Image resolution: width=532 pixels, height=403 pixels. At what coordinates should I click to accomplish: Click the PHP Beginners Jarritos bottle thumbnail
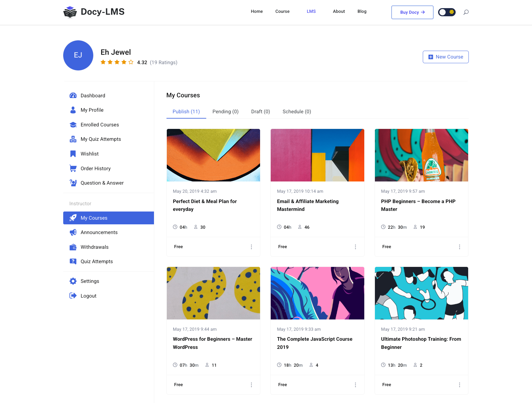(422, 155)
